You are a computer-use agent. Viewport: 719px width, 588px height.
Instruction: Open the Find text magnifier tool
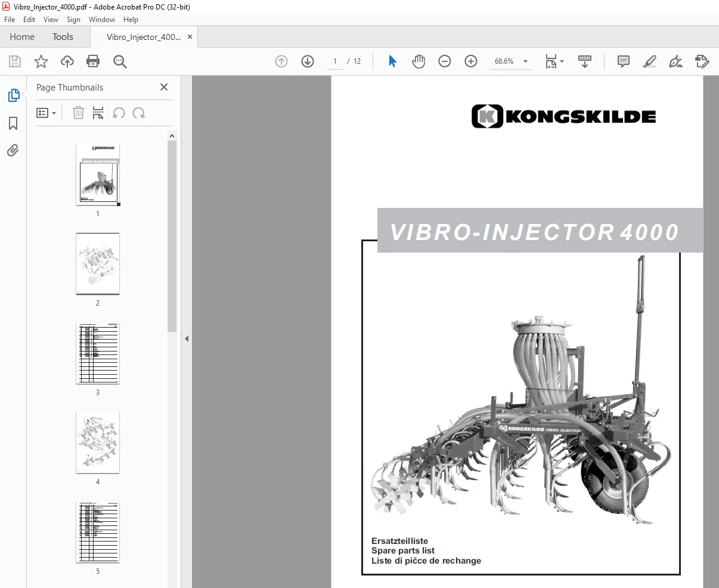point(120,61)
